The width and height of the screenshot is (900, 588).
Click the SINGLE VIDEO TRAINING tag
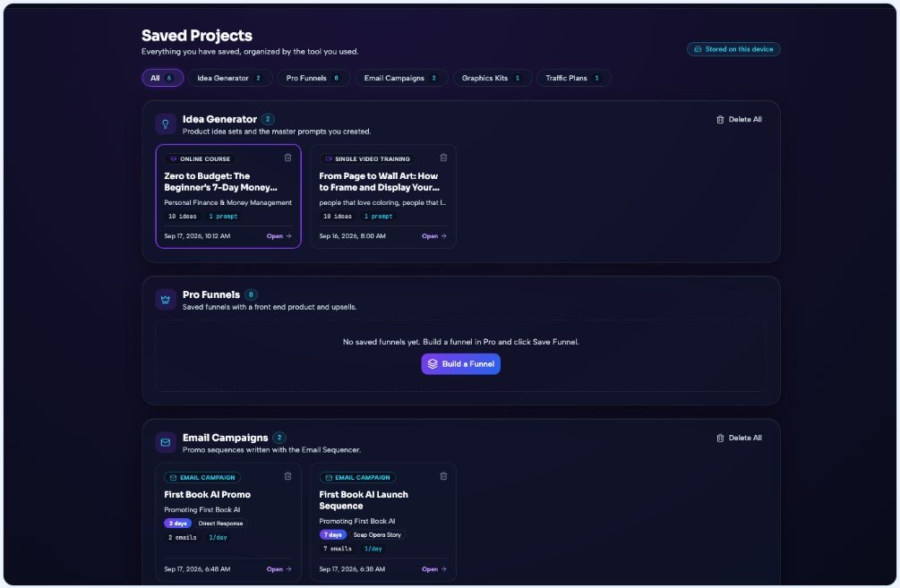point(367,159)
